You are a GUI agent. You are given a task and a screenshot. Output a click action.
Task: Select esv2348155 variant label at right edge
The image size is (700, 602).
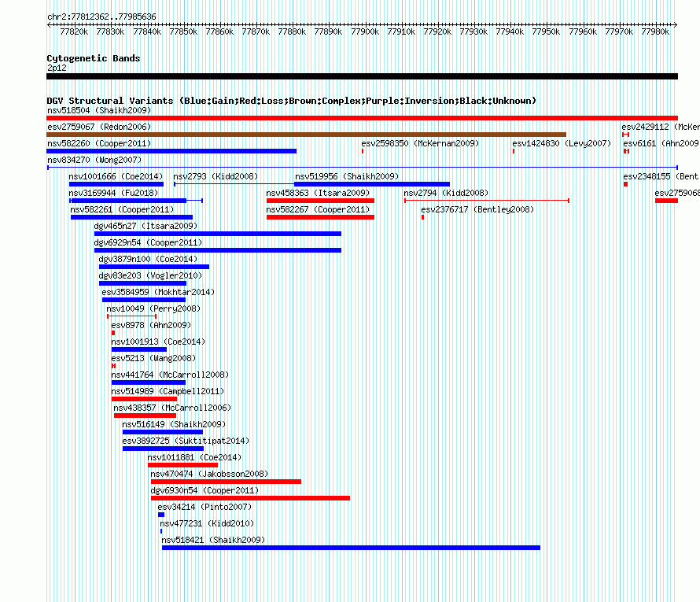(661, 176)
